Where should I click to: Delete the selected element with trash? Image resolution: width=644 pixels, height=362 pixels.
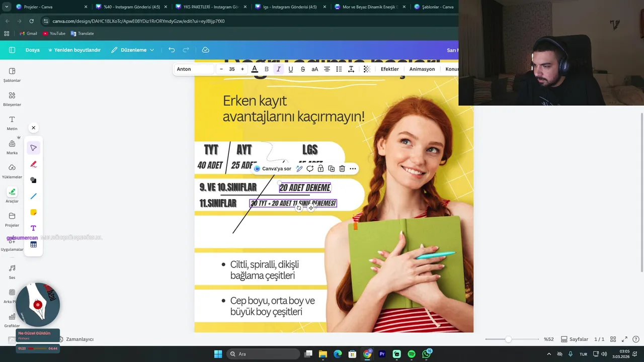(x=342, y=169)
